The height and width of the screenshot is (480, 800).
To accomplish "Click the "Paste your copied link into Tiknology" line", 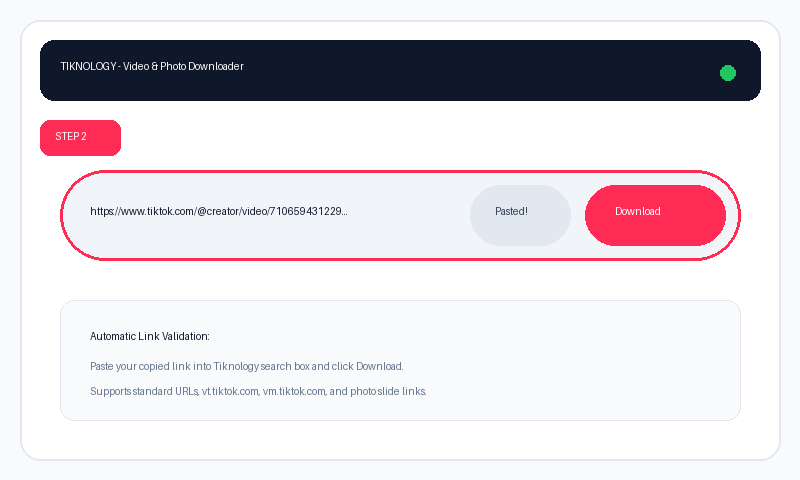I will [x=246, y=366].
